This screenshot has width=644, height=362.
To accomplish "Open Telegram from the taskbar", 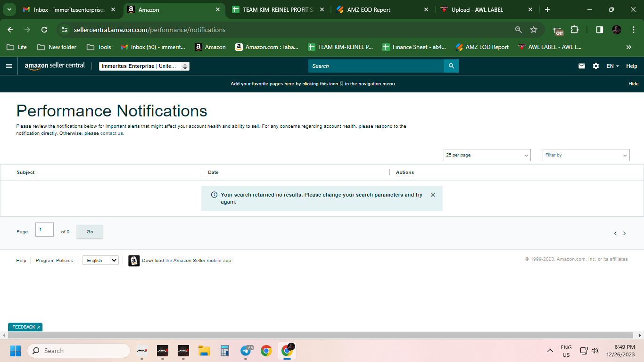I will click(x=246, y=351).
